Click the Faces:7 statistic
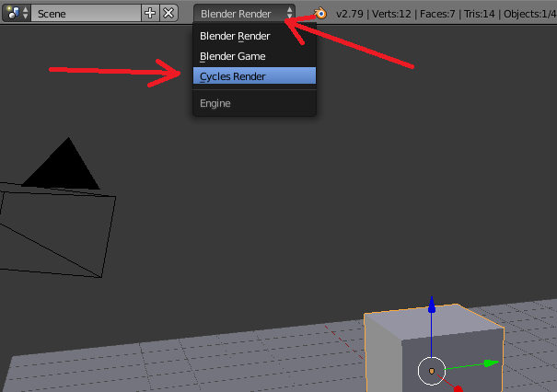This screenshot has height=392, width=557. pyautogui.click(x=437, y=14)
